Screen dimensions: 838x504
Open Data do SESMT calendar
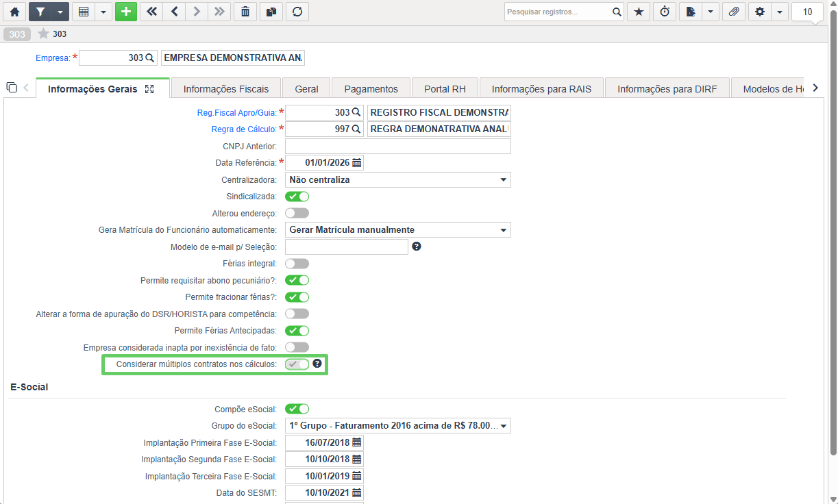pyautogui.click(x=356, y=492)
